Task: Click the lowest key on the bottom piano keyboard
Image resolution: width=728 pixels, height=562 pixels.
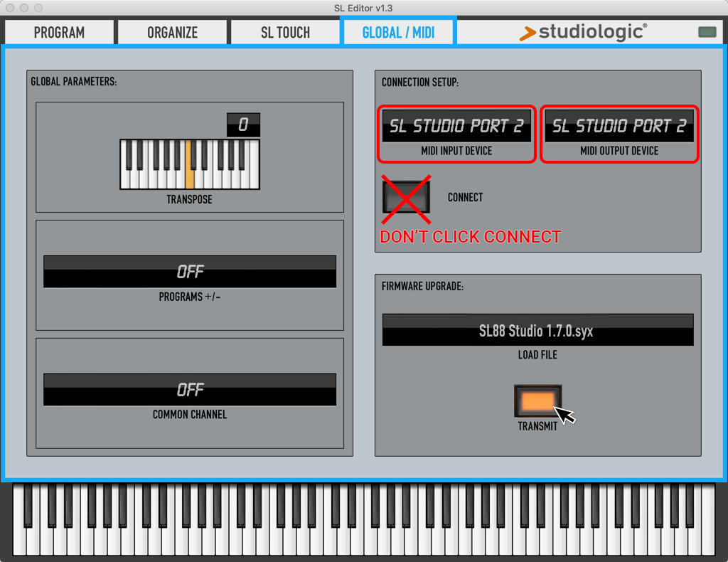Action: click(19, 541)
